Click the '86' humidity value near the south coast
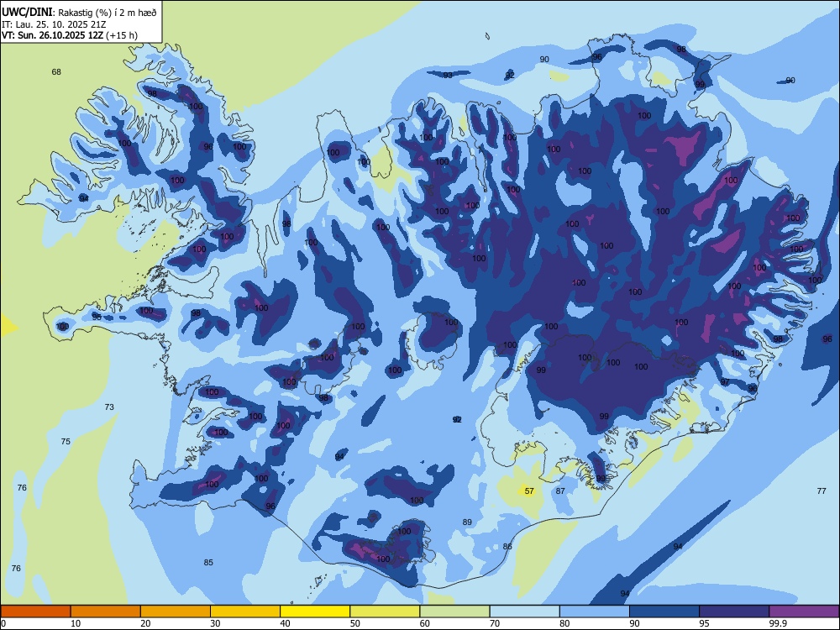Image resolution: width=840 pixels, height=630 pixels. click(507, 547)
